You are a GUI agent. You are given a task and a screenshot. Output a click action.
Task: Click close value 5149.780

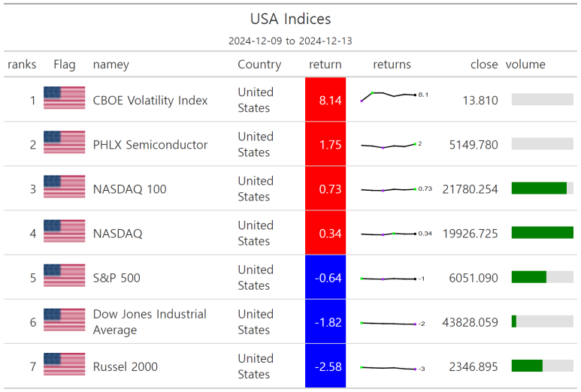coord(474,145)
